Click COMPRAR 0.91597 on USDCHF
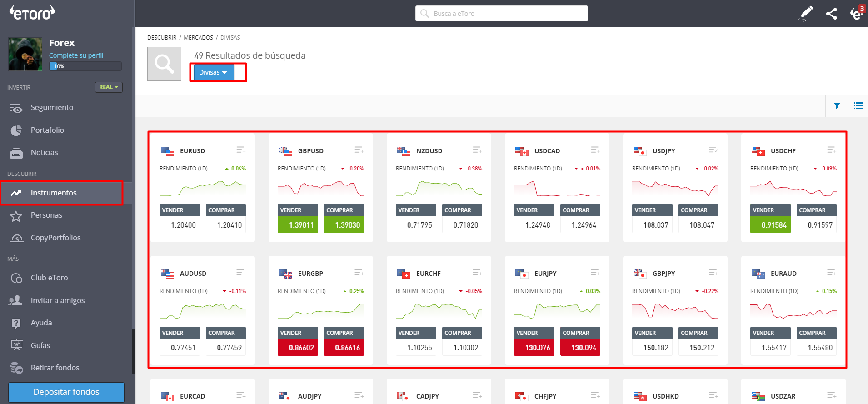 point(817,219)
